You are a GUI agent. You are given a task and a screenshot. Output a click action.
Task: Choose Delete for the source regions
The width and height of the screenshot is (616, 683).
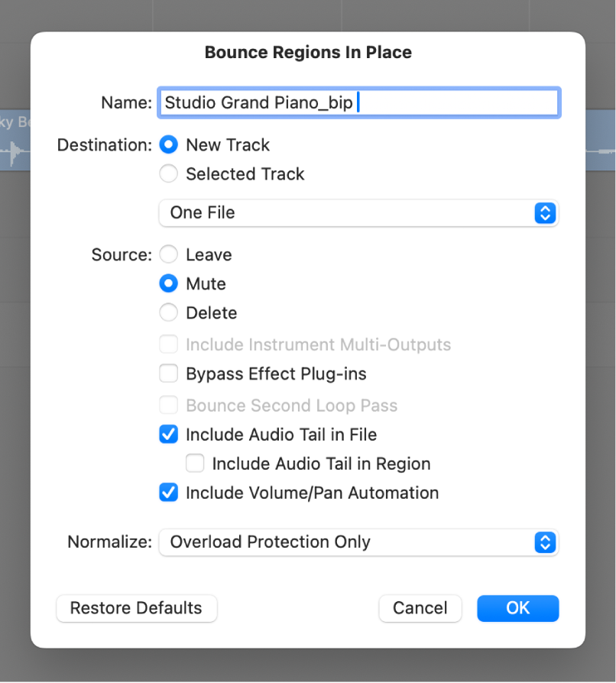coord(168,312)
